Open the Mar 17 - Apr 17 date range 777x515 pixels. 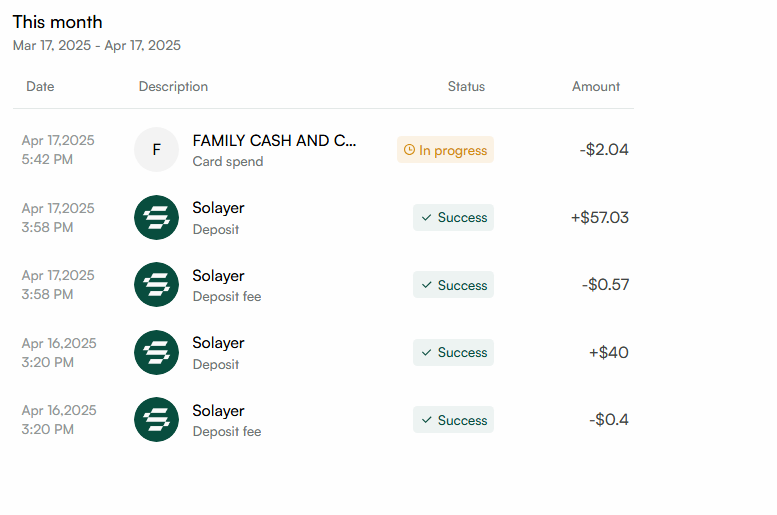click(x=97, y=46)
